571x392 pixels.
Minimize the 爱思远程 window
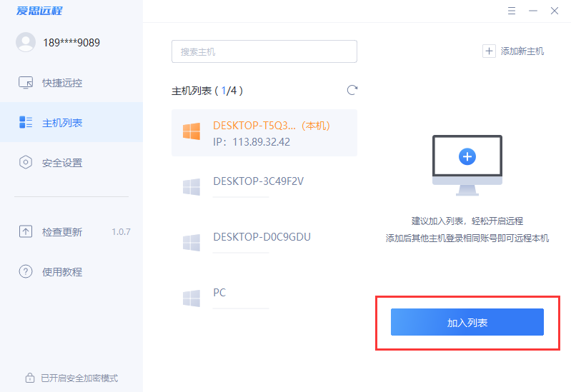pyautogui.click(x=532, y=11)
